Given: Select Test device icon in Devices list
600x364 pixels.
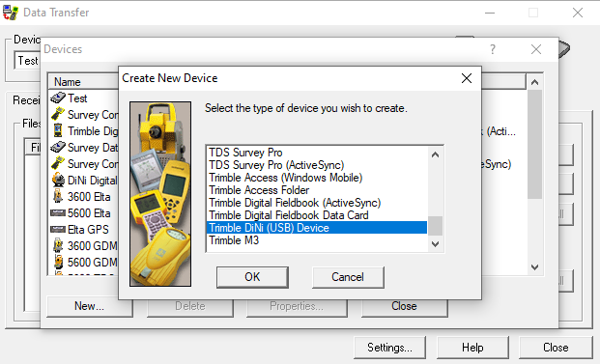Looking at the screenshot, I should [x=58, y=98].
